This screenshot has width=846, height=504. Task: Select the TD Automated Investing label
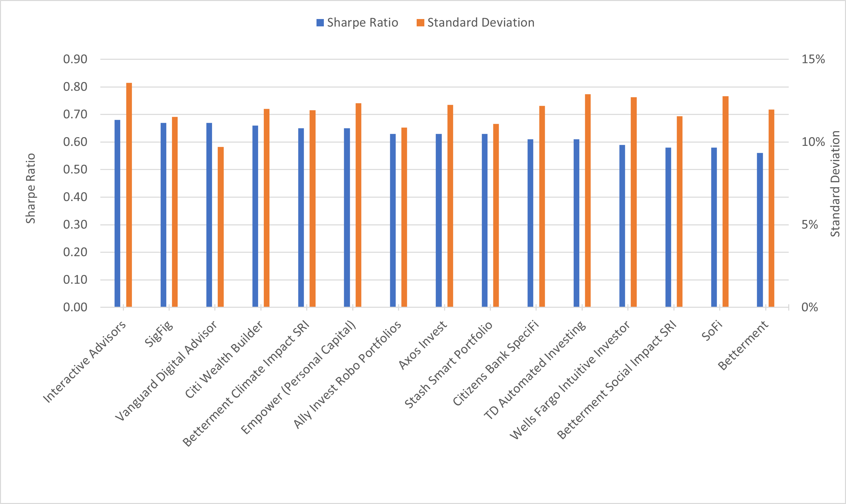pos(535,370)
